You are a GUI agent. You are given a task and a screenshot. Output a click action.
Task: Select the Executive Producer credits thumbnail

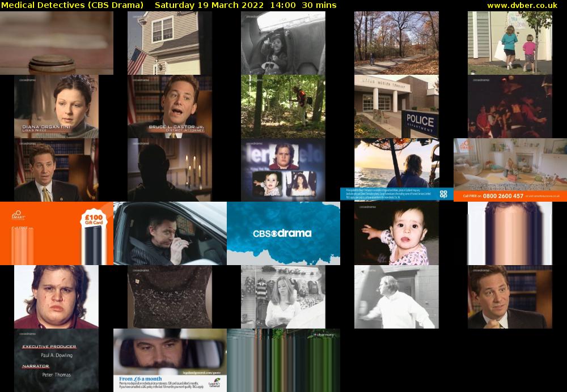(x=56, y=360)
